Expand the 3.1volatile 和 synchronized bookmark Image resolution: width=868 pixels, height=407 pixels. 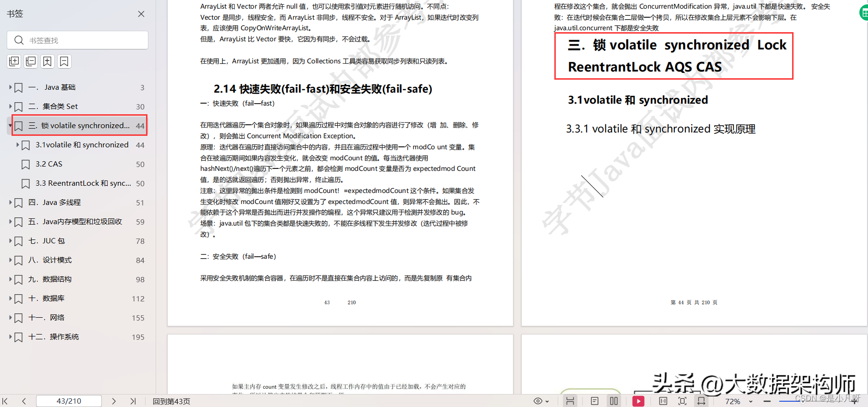[x=18, y=145]
